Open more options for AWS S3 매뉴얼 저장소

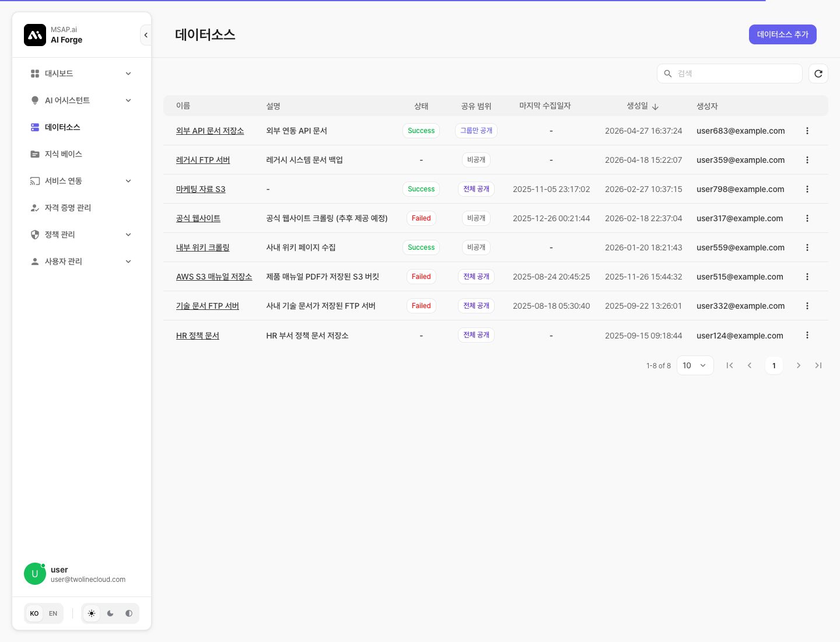[807, 277]
